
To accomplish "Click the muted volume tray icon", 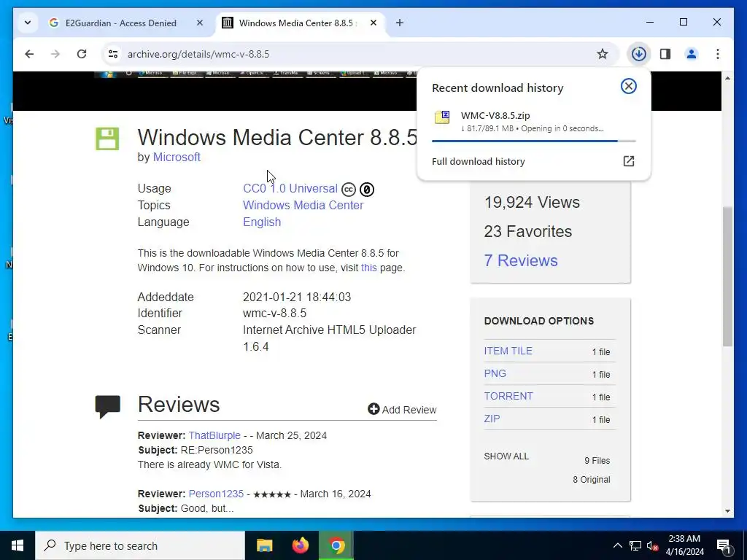I will pyautogui.click(x=653, y=545).
